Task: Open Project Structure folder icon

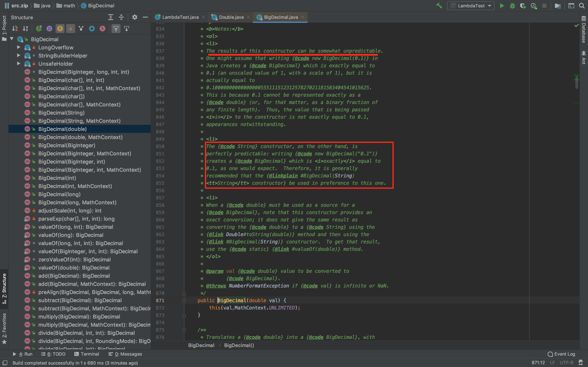Action: click(558, 6)
